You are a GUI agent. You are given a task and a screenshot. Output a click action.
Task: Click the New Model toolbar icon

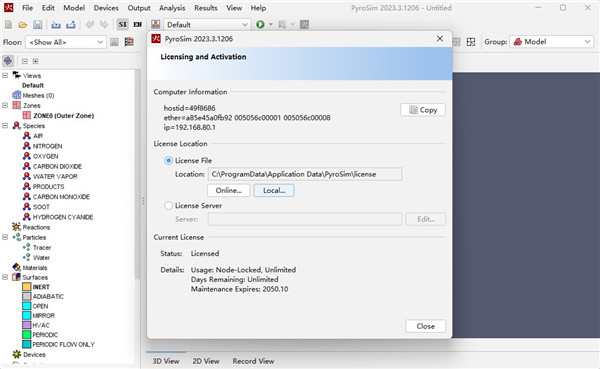click(x=8, y=25)
